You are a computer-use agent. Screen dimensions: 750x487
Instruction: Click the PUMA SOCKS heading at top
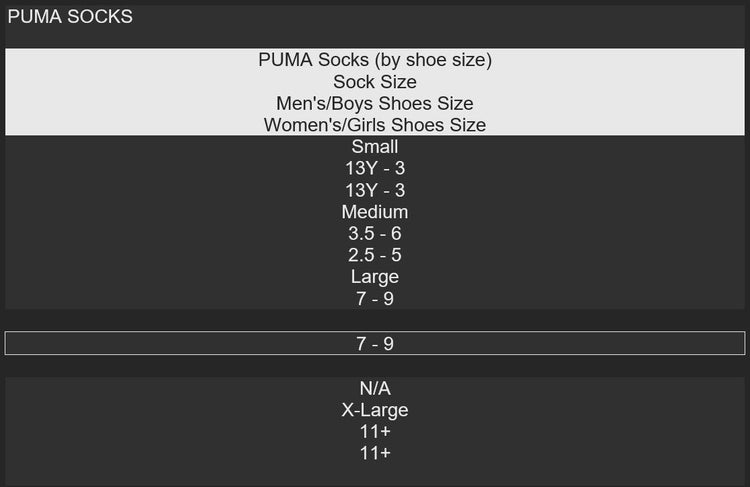[70, 17]
